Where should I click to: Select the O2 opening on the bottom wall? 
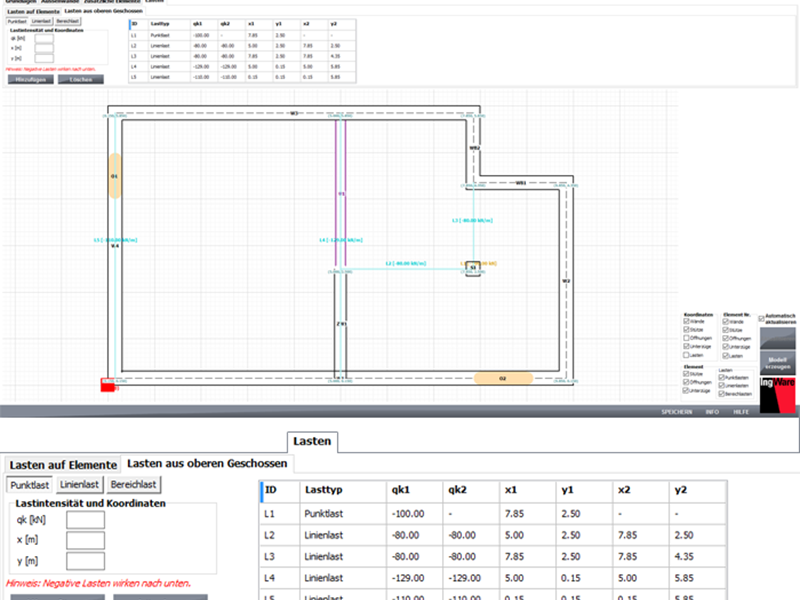pos(503,379)
